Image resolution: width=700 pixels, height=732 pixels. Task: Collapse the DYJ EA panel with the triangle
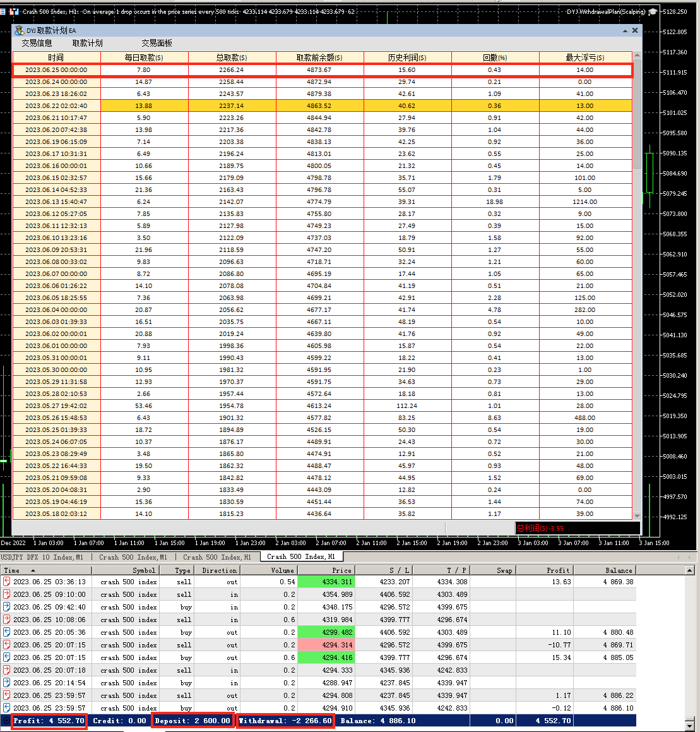(625, 31)
